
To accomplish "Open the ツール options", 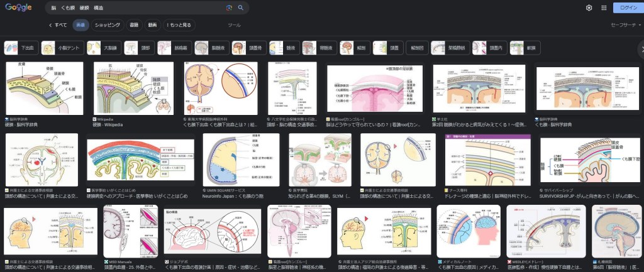I will 234,25.
